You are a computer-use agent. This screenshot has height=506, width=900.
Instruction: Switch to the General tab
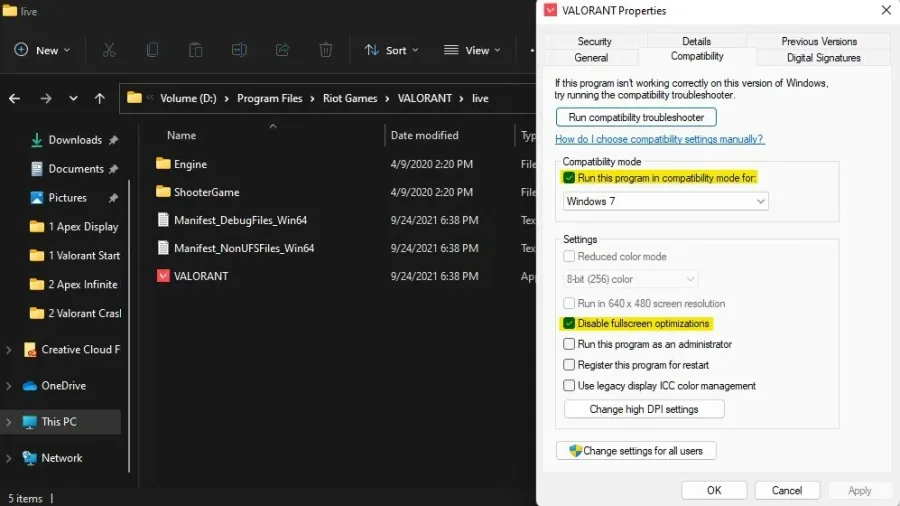pyautogui.click(x=591, y=57)
